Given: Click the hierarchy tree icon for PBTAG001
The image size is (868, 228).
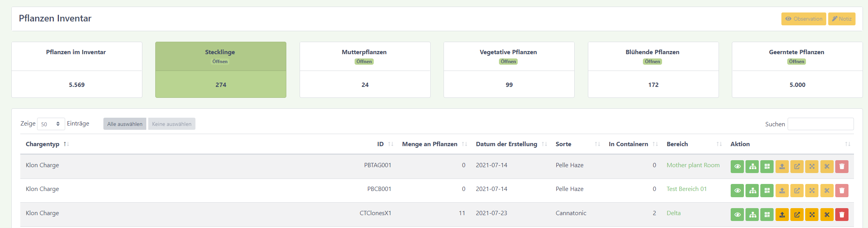Looking at the screenshot, I should click(752, 167).
